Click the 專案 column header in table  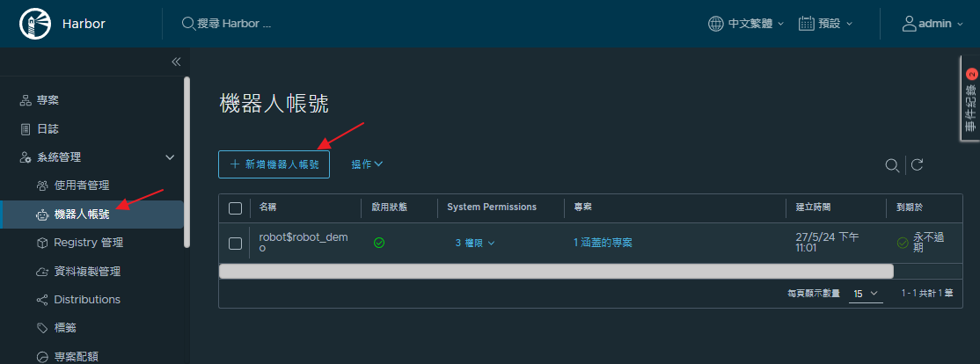point(583,207)
